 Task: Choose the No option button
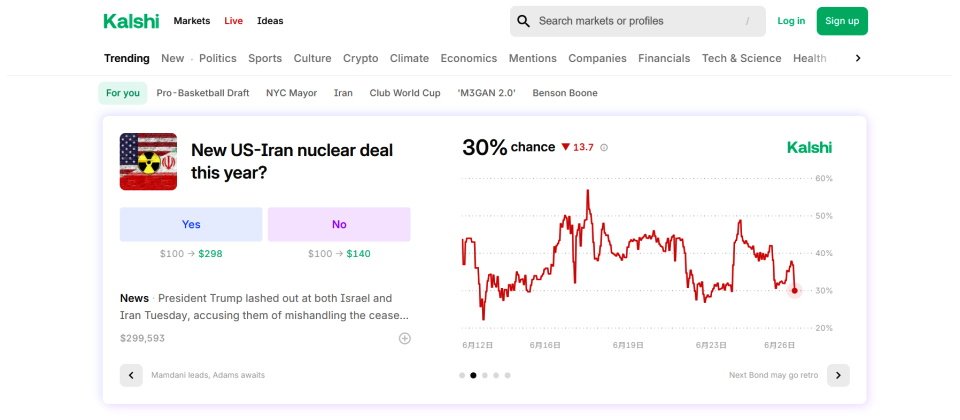[339, 224]
